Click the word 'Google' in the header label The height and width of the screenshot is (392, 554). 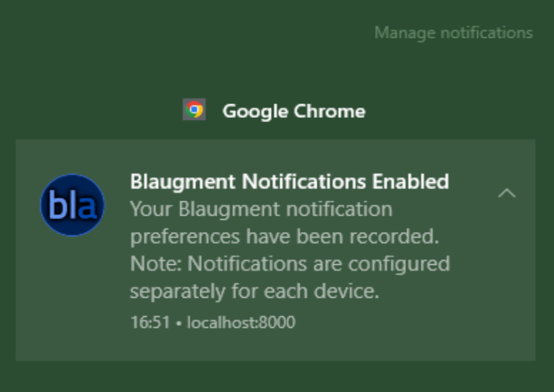(256, 111)
